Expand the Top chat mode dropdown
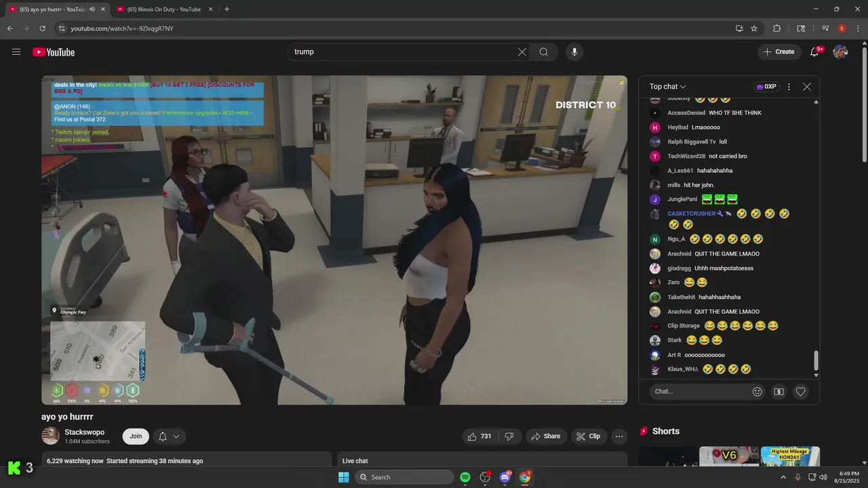868x488 pixels. 668,87
